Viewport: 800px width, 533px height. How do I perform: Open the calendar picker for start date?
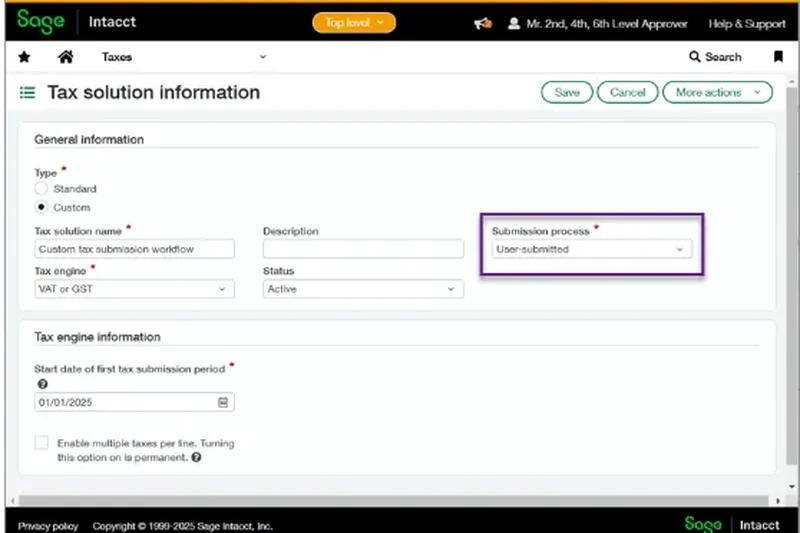click(x=223, y=402)
